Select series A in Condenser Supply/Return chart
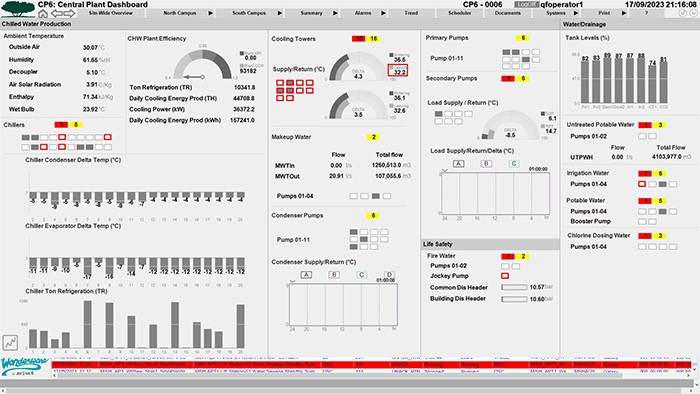The width and height of the screenshot is (700, 394). 306,275
